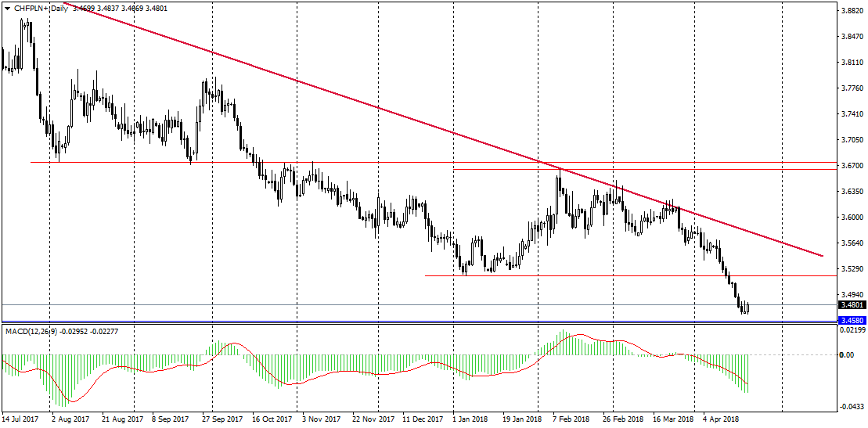Screen dimensions: 868x428
Task: Click the 3.6700 price axis label
Action: point(852,166)
